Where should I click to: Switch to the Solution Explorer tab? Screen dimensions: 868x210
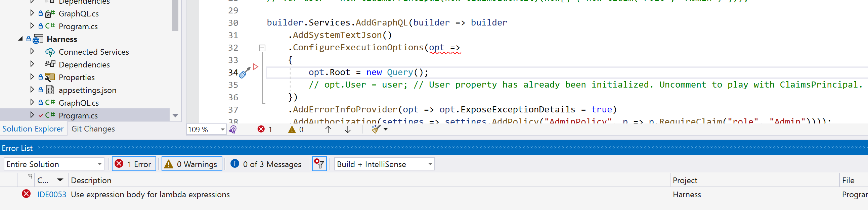pyautogui.click(x=33, y=129)
